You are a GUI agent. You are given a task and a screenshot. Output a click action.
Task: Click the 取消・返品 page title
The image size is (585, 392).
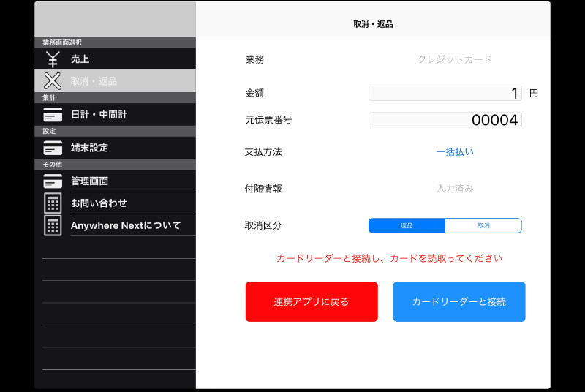pos(373,24)
